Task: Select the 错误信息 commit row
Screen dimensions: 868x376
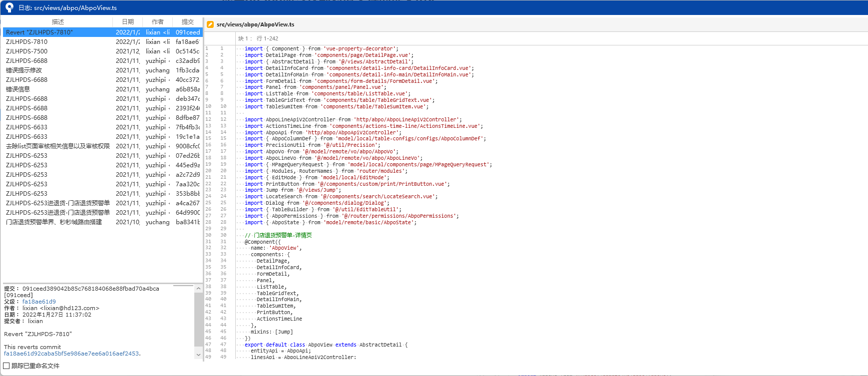Action: pyautogui.click(x=102, y=89)
